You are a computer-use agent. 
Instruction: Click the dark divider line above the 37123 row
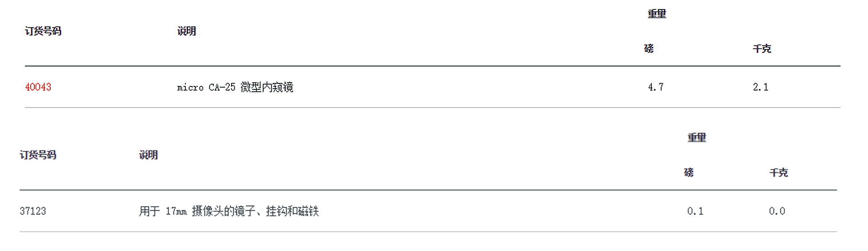tap(428, 190)
